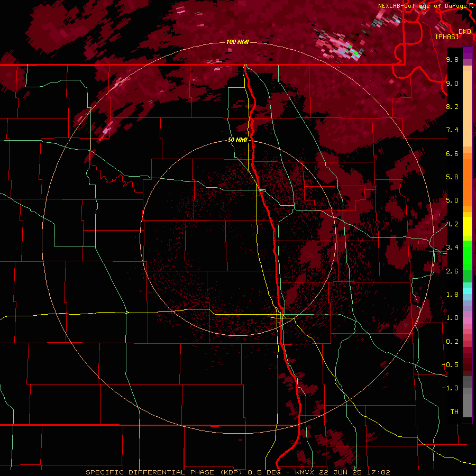Click the -0.5 scale value

pyautogui.click(x=451, y=365)
